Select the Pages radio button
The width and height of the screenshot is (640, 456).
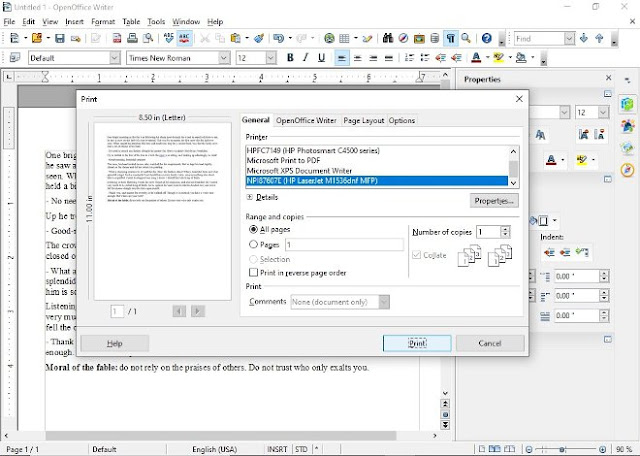pyautogui.click(x=253, y=245)
